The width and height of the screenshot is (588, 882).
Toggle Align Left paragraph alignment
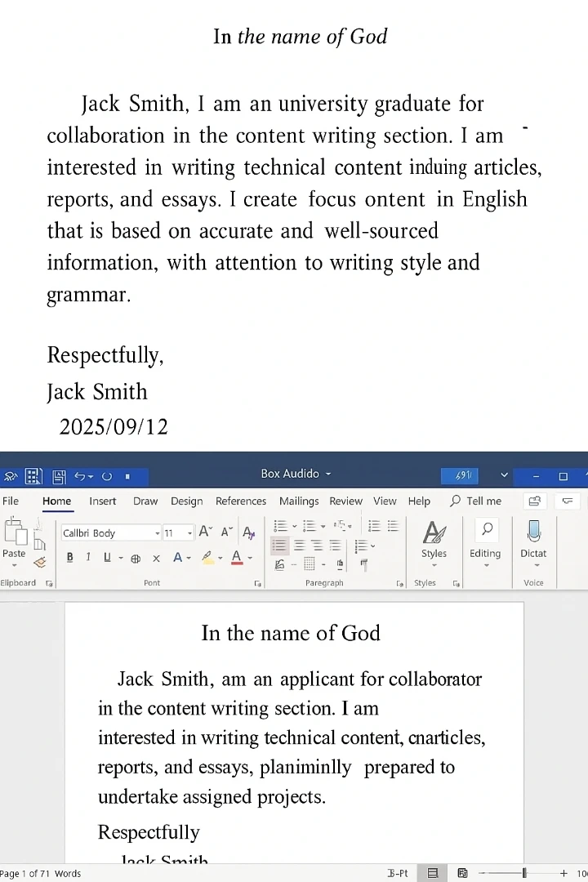(279, 546)
